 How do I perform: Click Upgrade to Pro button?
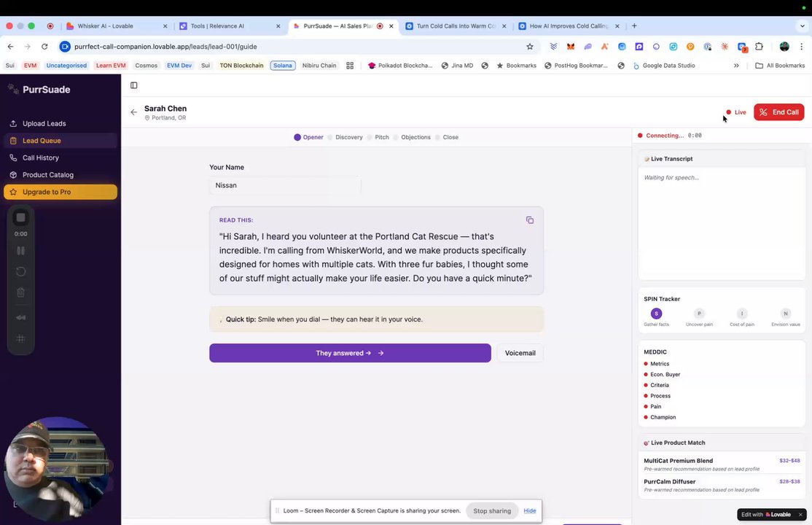click(x=60, y=192)
